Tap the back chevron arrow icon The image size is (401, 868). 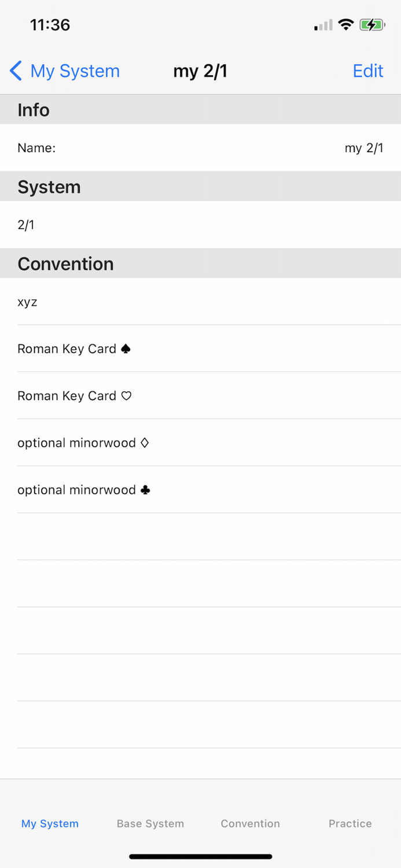pyautogui.click(x=16, y=71)
